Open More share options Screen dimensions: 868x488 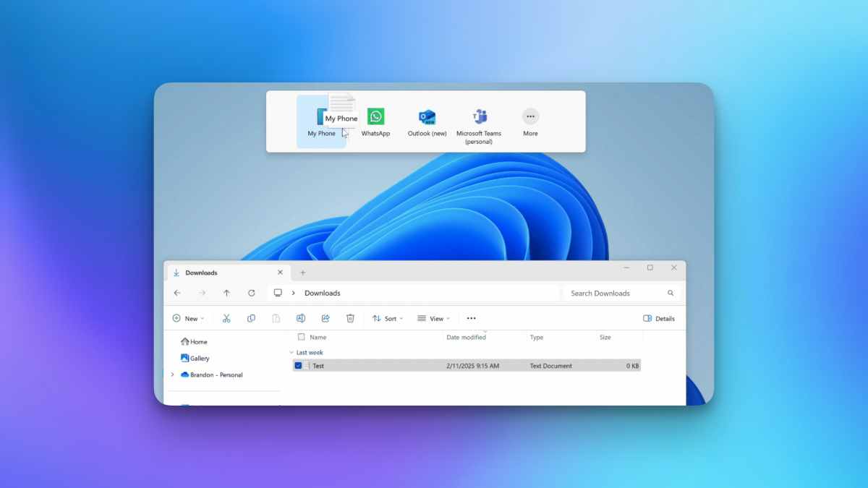point(530,122)
